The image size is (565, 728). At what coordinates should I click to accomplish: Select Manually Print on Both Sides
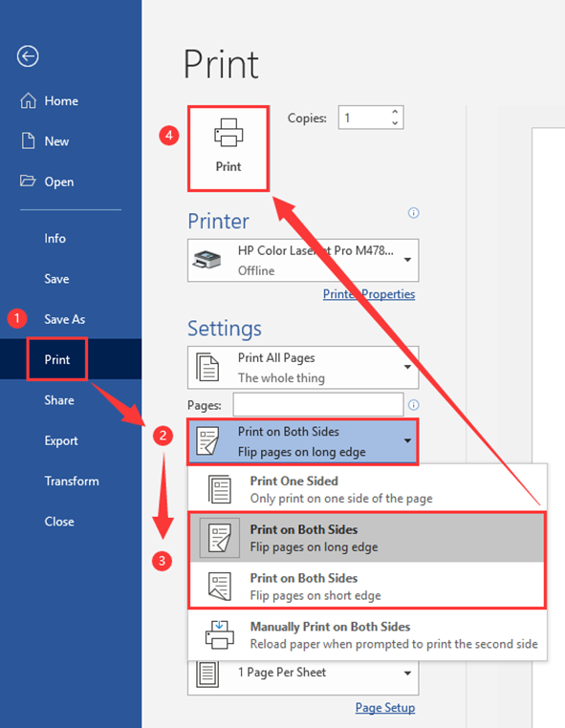[x=367, y=634]
